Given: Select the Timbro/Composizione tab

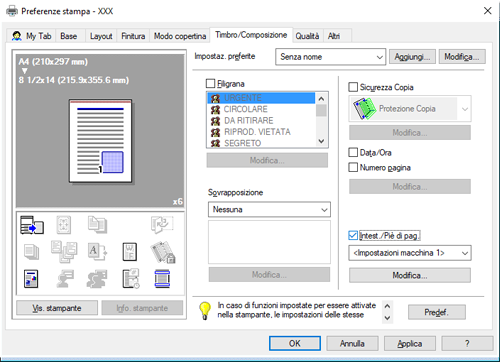Looking at the screenshot, I should pyautogui.click(x=251, y=35).
